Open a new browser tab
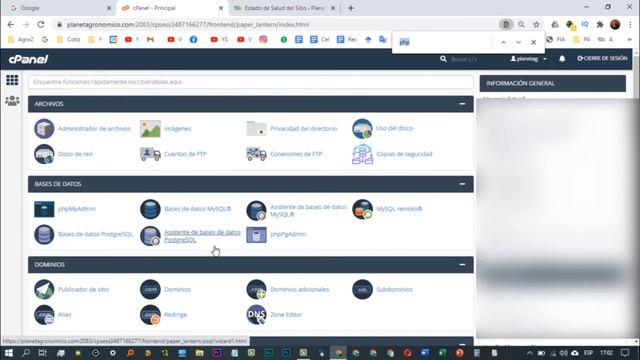640x360 pixels. coord(351,8)
